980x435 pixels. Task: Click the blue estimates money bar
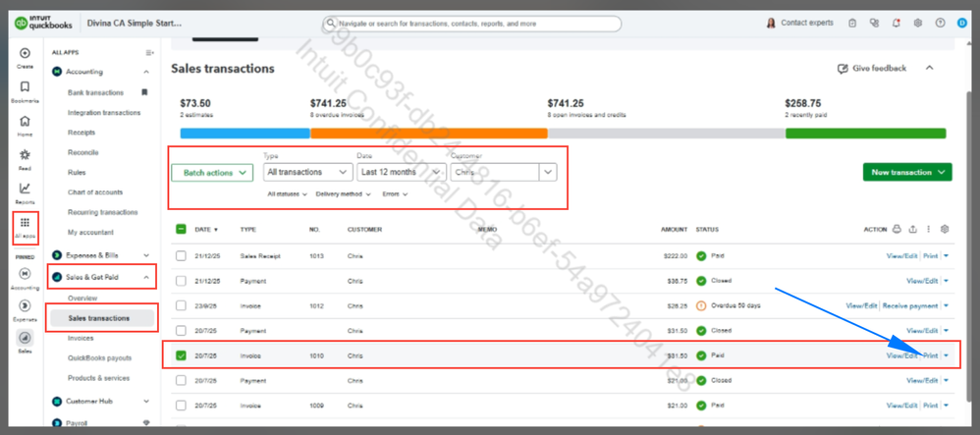pyautogui.click(x=245, y=134)
